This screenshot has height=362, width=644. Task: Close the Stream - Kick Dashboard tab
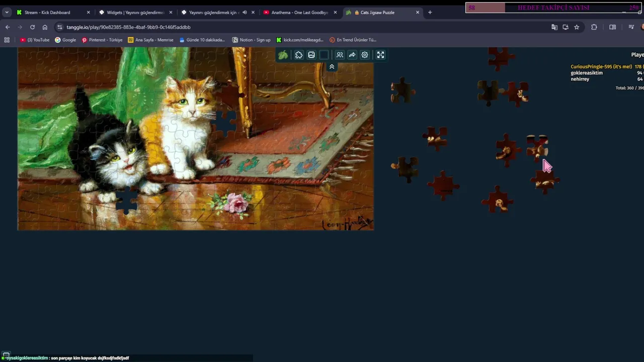pos(88,12)
